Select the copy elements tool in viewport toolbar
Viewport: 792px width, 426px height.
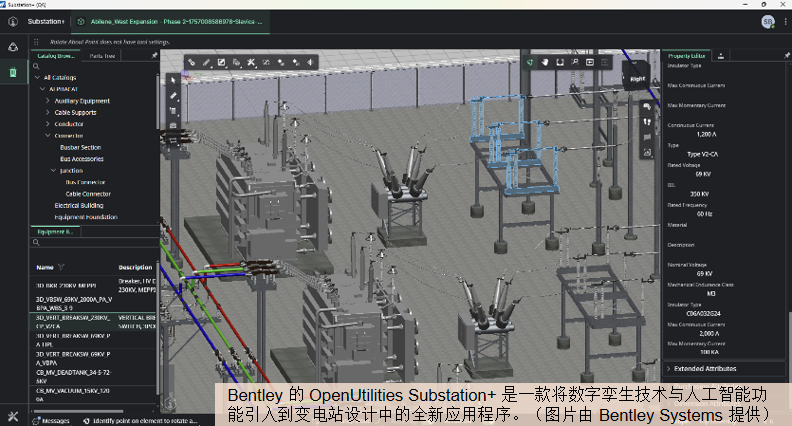click(236, 62)
